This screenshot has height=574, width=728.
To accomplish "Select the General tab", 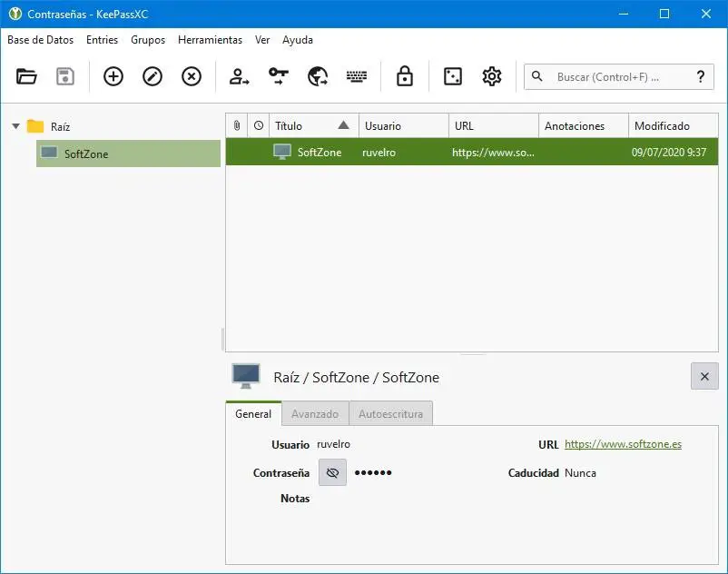I will click(253, 413).
